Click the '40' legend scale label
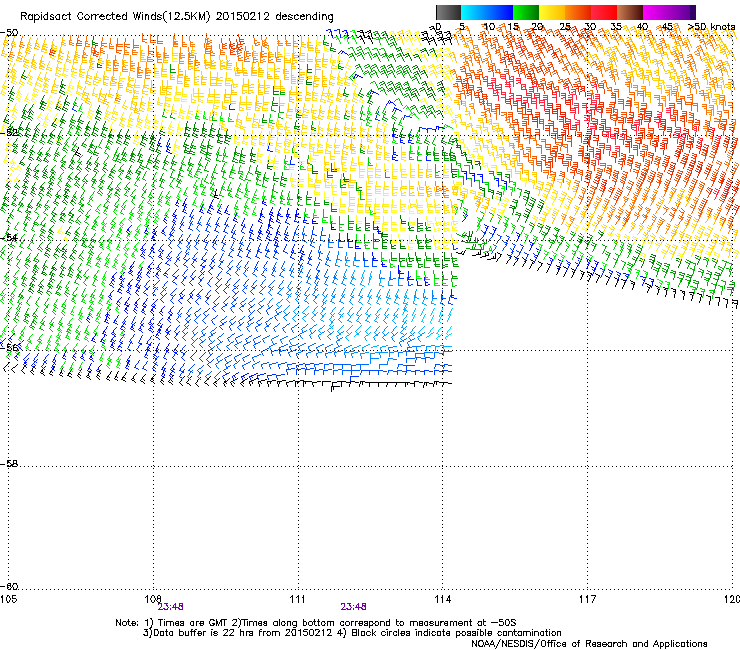Image resolution: width=740 pixels, height=650 pixels. [642, 27]
